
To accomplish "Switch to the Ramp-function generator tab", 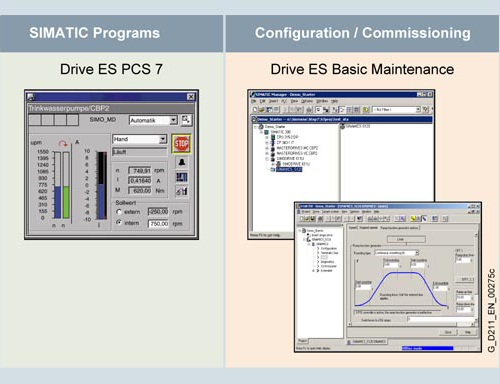I will [399, 228].
